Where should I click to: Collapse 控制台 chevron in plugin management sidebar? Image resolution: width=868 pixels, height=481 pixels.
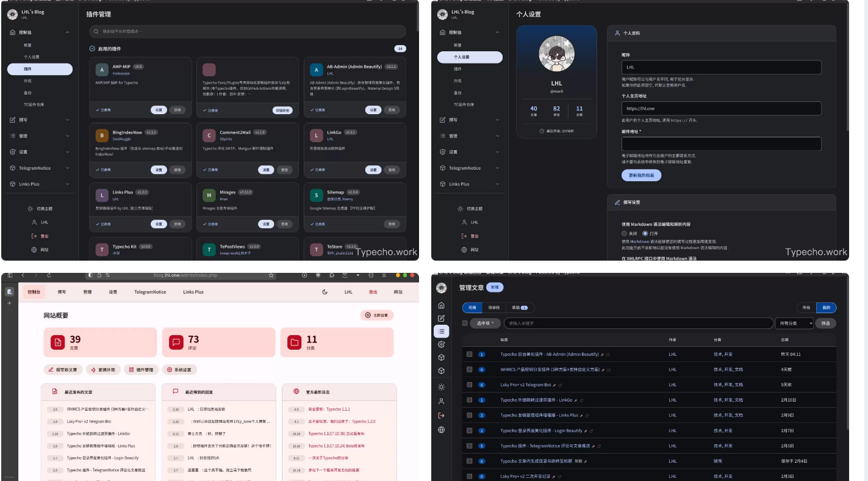pos(67,32)
